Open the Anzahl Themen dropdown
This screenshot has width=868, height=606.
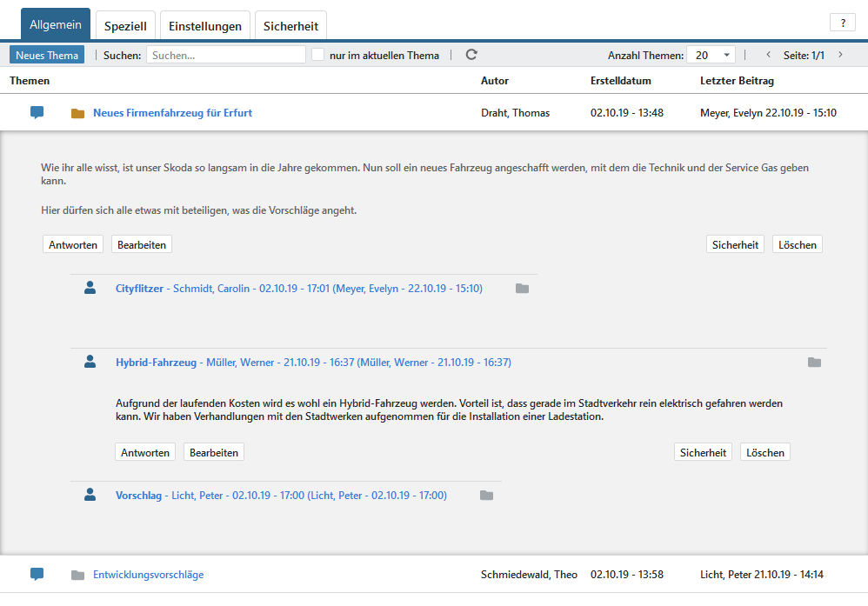(x=711, y=55)
